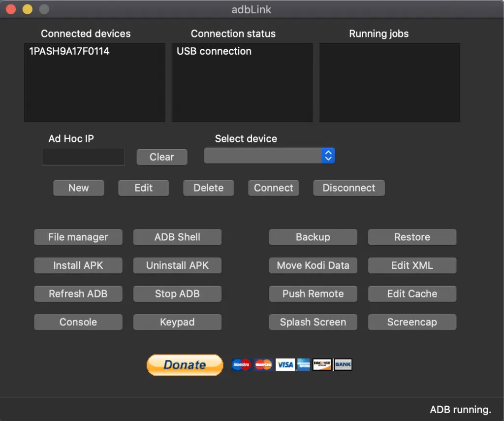The width and height of the screenshot is (504, 421).
Task: Focus the Ad Hoc IP input field
Action: (83, 157)
